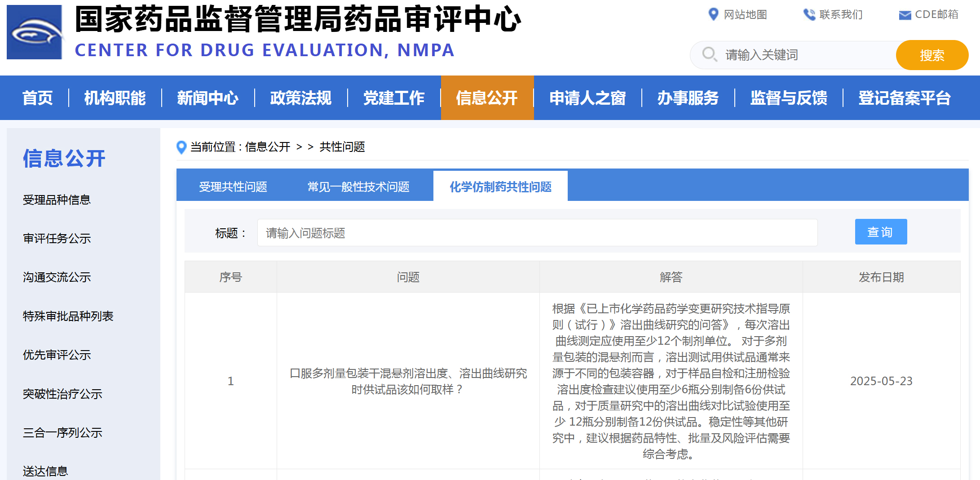Screen dimensions: 980x480
Task: Open the 党建工作 menu
Action: (x=394, y=98)
